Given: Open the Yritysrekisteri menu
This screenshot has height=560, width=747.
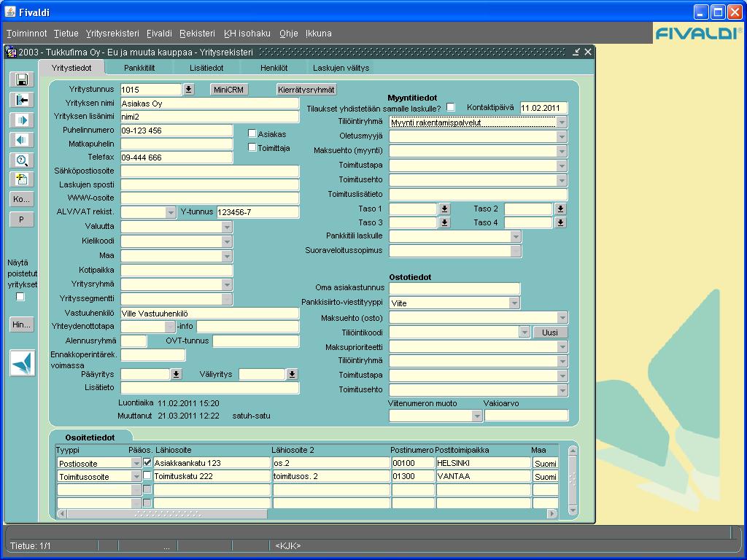Looking at the screenshot, I should point(112,34).
